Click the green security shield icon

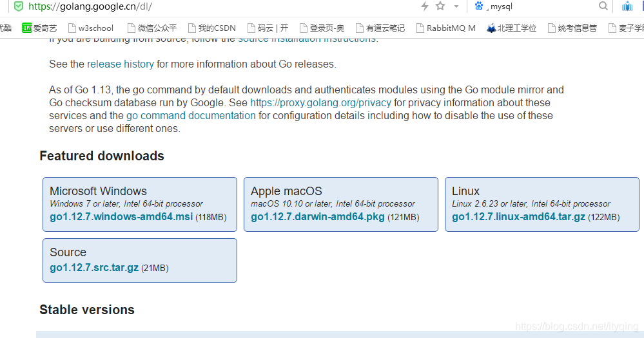[x=19, y=6]
